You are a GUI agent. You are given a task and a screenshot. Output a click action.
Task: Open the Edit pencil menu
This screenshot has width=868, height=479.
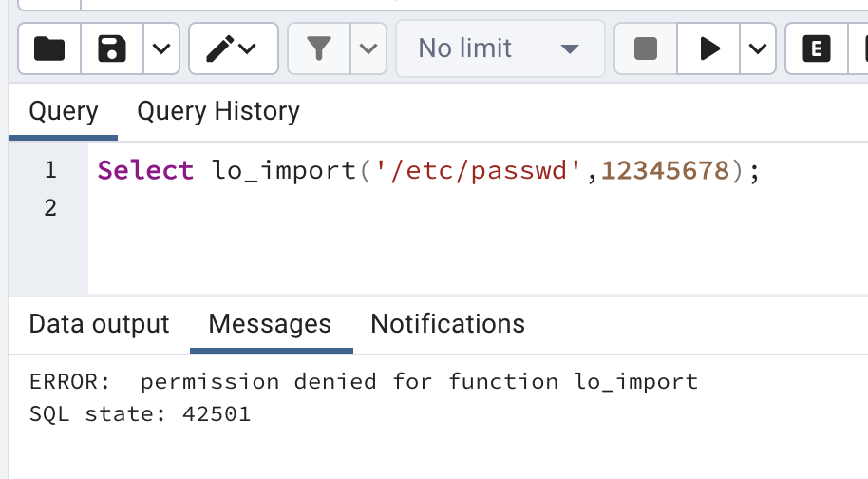[x=233, y=48]
